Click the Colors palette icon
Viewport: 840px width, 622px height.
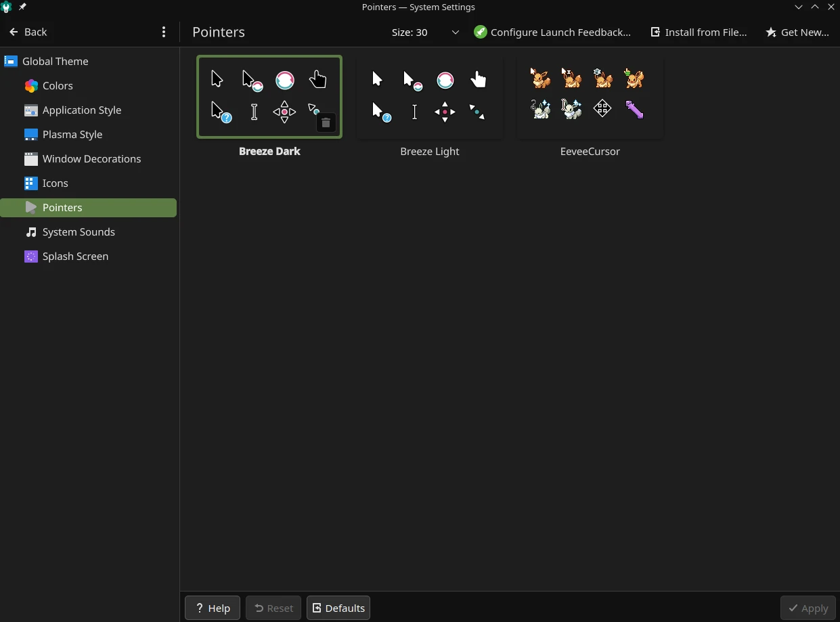(31, 86)
